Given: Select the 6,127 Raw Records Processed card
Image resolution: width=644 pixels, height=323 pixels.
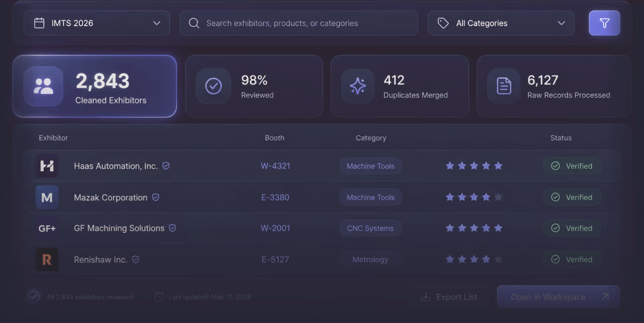Looking at the screenshot, I should tap(554, 86).
